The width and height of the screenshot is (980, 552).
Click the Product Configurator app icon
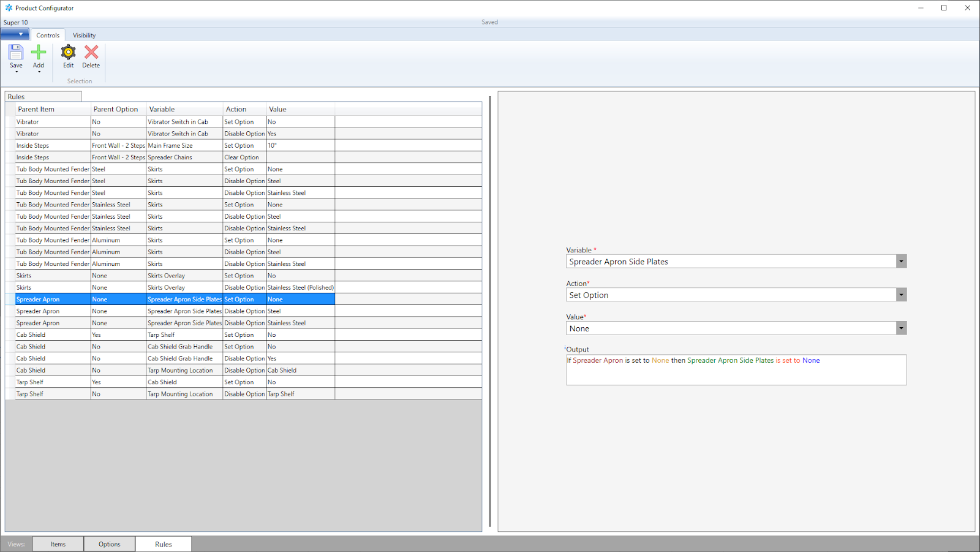[x=9, y=8]
